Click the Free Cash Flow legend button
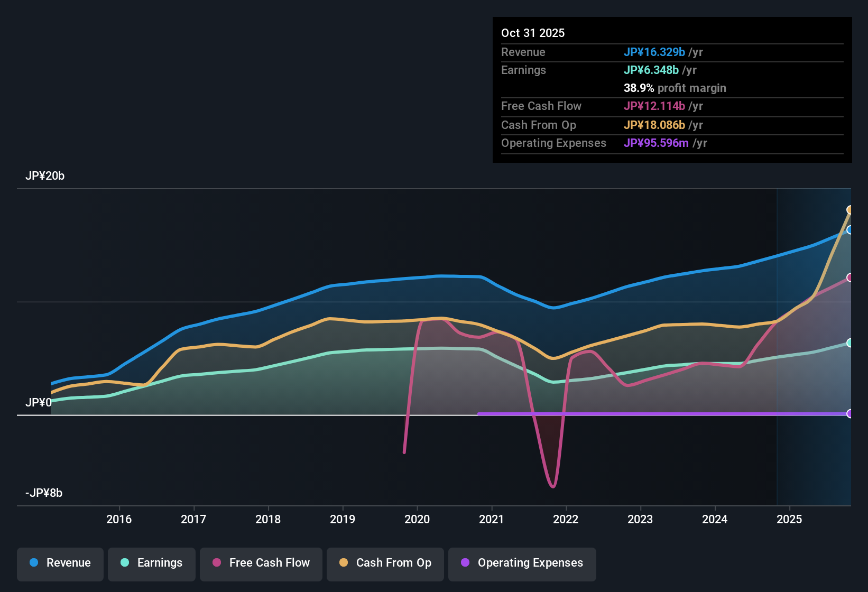This screenshot has height=592, width=868. 261,563
